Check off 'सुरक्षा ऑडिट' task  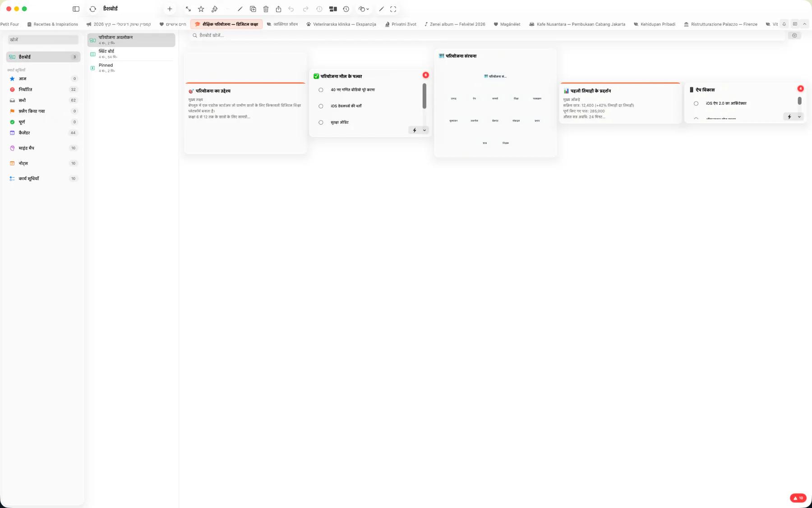[x=321, y=122]
